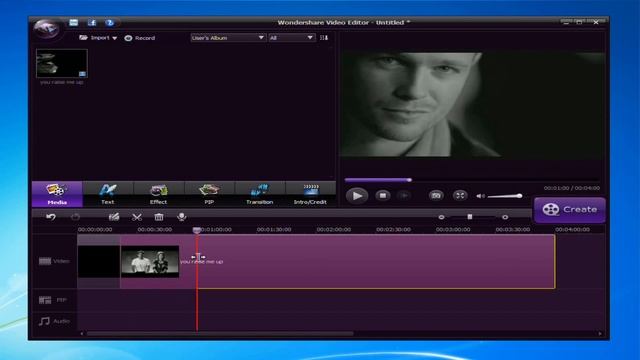Viewport: 640px width, 360px height.
Task: Switch to the Text tab
Action: pyautogui.click(x=108, y=194)
